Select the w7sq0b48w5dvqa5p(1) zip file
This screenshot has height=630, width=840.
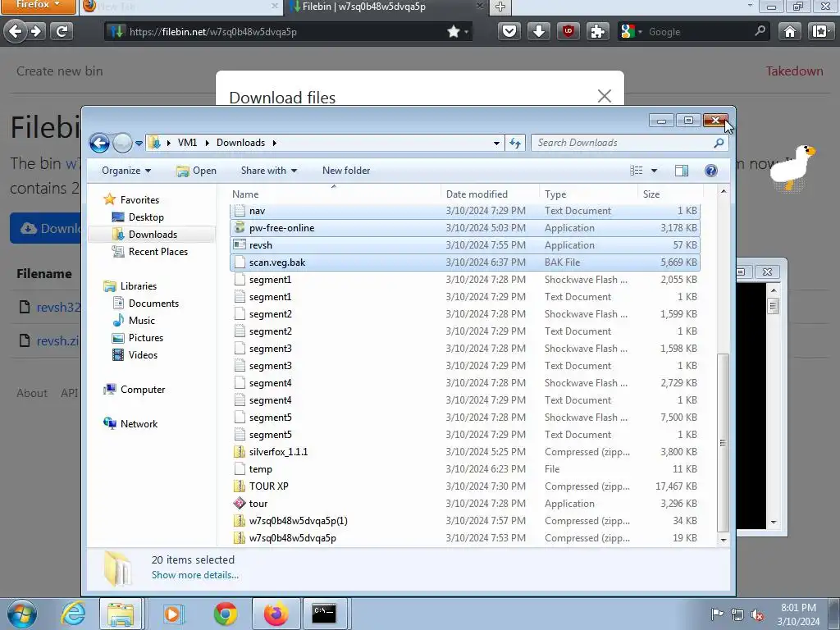(x=465, y=521)
